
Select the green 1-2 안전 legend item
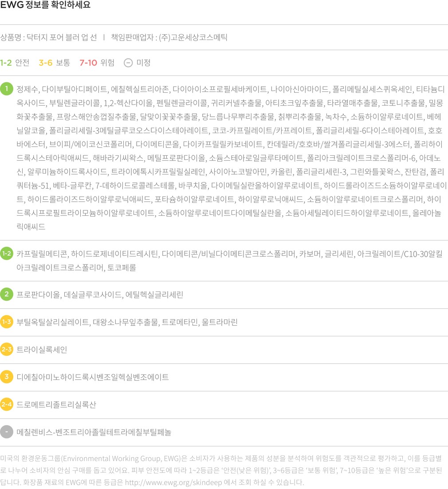pos(15,63)
